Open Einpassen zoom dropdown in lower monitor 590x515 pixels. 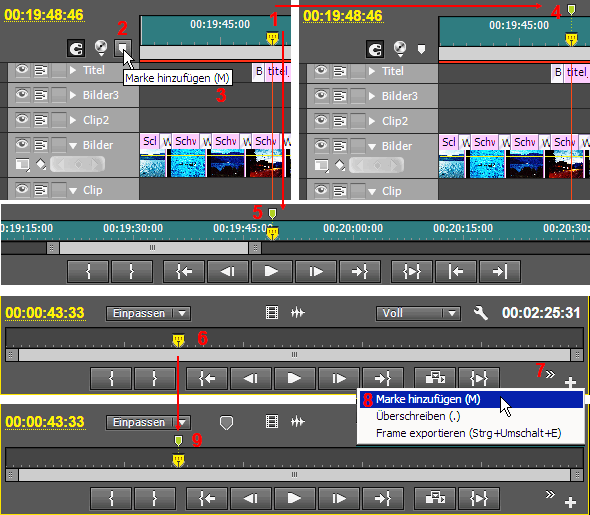coord(148,422)
